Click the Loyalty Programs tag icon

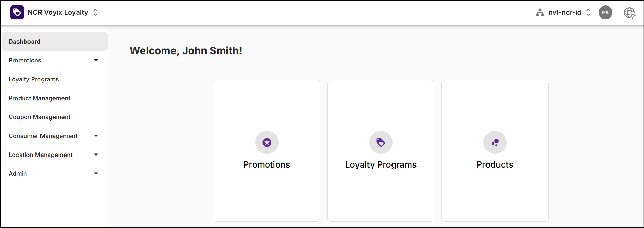click(380, 142)
